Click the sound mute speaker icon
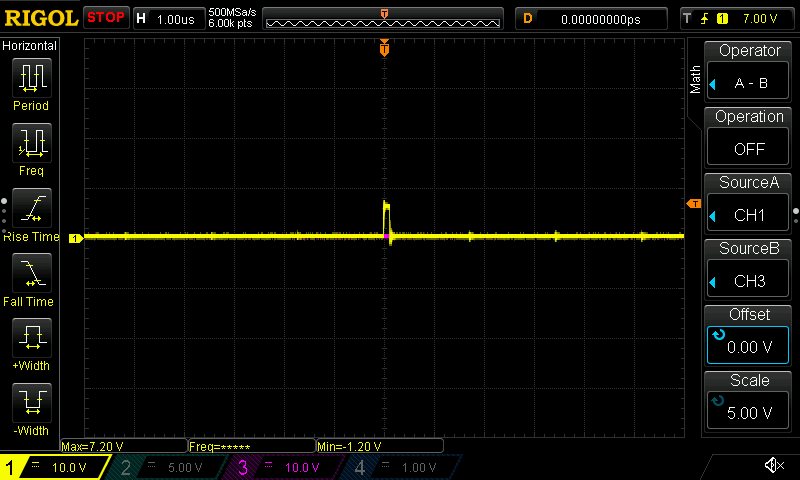The height and width of the screenshot is (480, 800). tap(774, 465)
